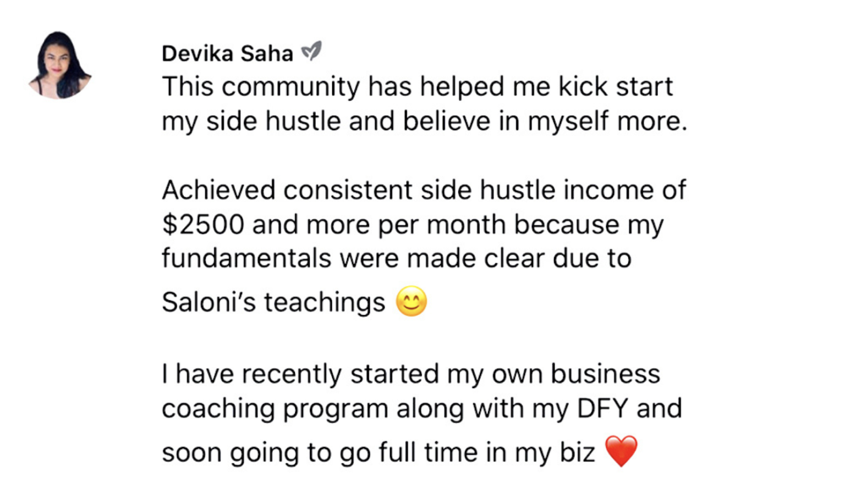Click Devika Saha's profile picture
The image size is (861, 504).
tap(59, 65)
